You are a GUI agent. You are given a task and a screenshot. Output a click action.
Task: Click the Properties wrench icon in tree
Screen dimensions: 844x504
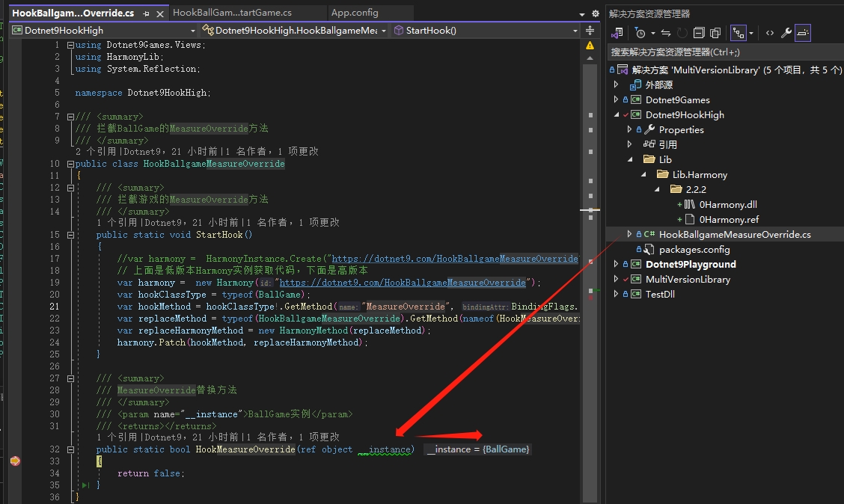[649, 129]
